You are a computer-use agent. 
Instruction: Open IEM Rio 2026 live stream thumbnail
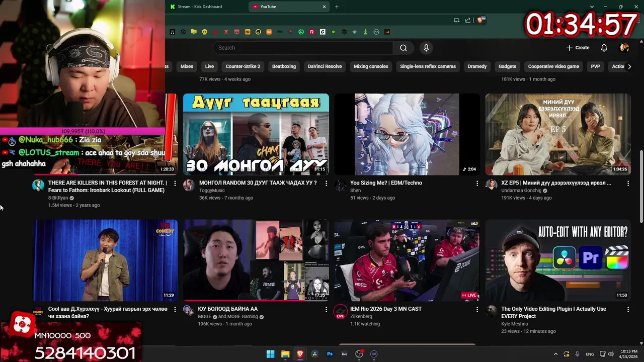407,260
